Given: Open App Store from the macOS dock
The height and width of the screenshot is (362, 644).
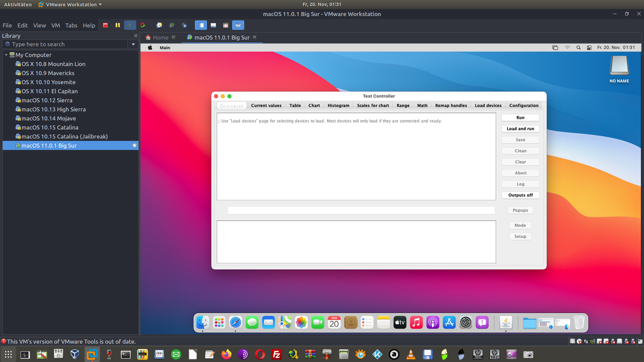Looking at the screenshot, I should [449, 322].
